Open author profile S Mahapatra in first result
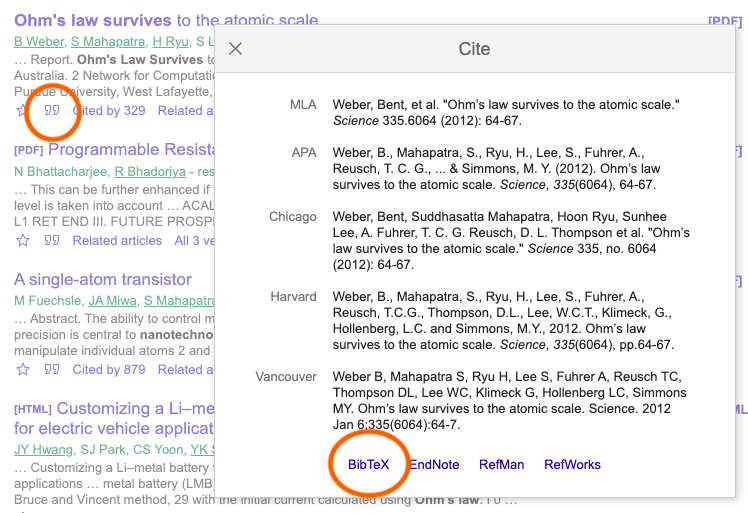 tap(106, 41)
